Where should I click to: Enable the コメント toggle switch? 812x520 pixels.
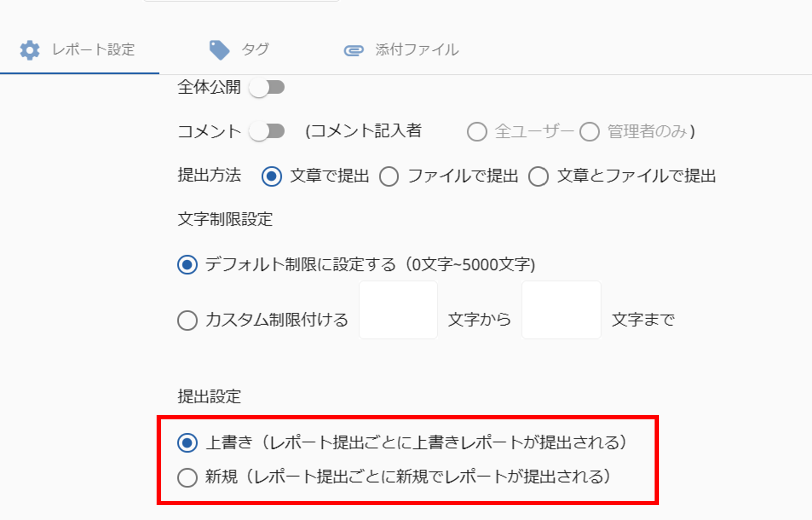pyautogui.click(x=267, y=131)
